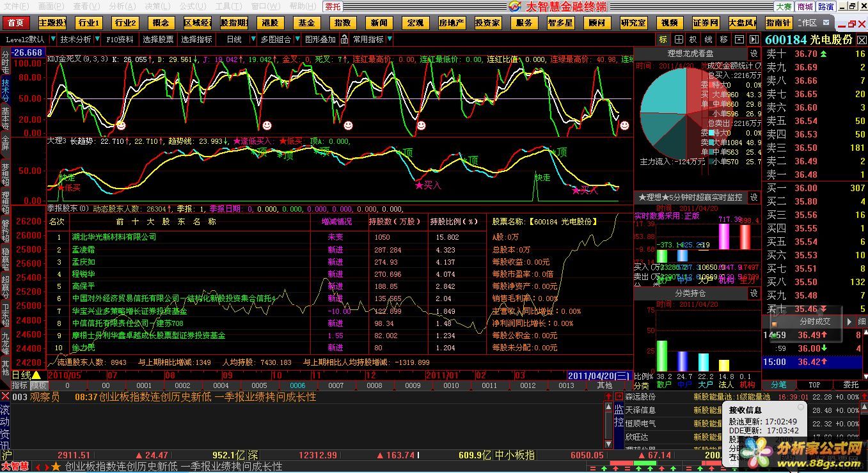This screenshot has height=473, width=868.
Task: Click the 买一 price 36.00
Action: [x=806, y=188]
